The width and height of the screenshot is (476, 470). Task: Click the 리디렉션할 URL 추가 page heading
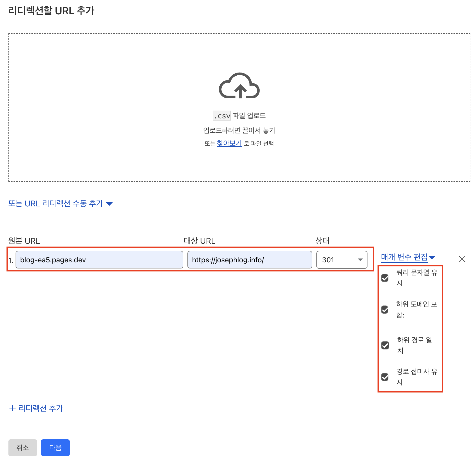(x=51, y=11)
